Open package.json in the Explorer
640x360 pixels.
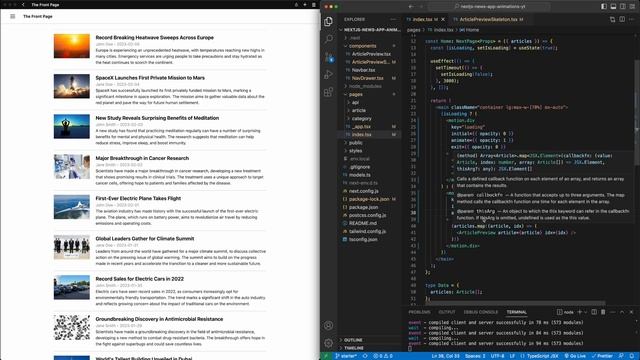pyautogui.click(x=363, y=207)
